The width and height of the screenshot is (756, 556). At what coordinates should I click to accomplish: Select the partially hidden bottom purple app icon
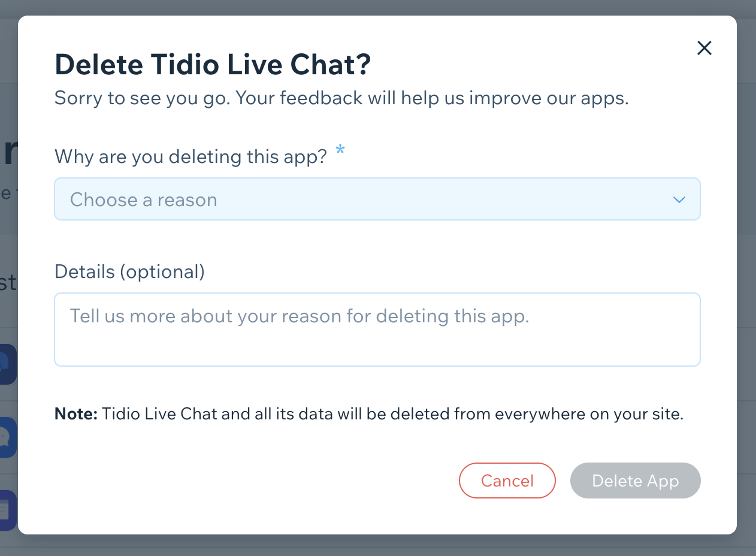[8, 510]
